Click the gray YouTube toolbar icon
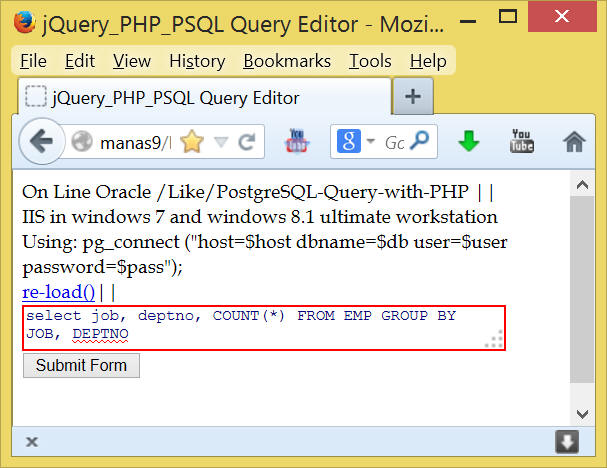Screen dimensions: 607x468 click(x=521, y=142)
